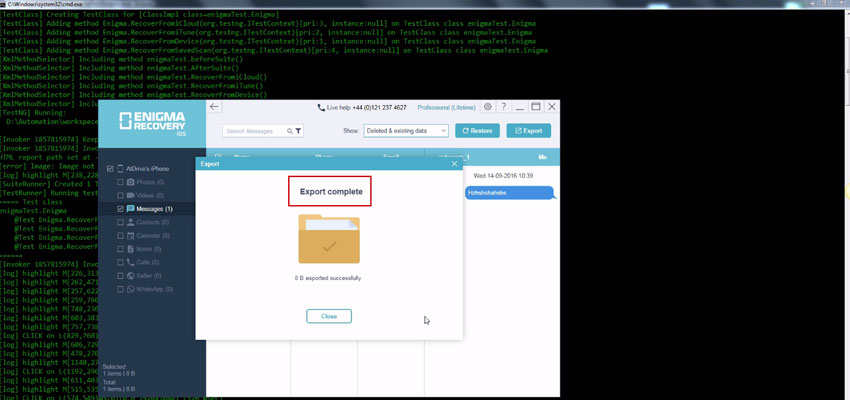This screenshot has height=400, width=850.
Task: Click the Export button in toolbar
Action: (x=529, y=131)
